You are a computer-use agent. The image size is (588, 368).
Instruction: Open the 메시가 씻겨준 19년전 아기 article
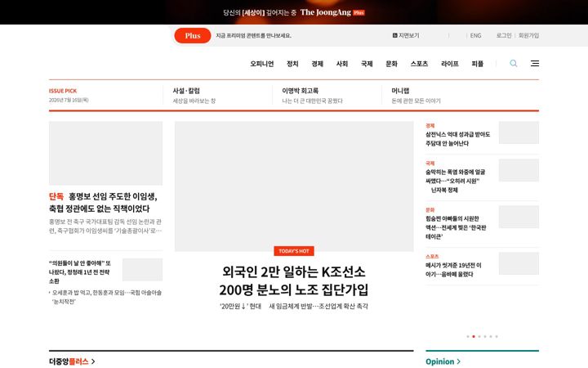[453, 270]
